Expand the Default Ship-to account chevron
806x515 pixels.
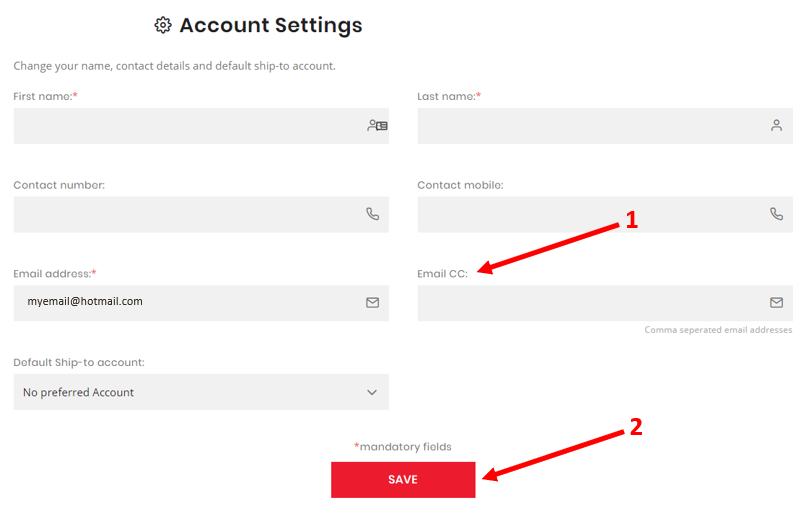[x=372, y=392]
